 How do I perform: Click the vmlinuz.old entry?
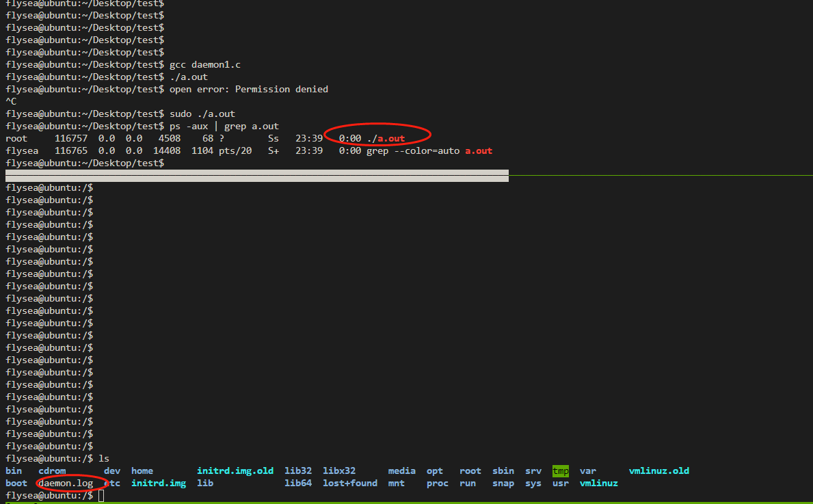point(658,470)
